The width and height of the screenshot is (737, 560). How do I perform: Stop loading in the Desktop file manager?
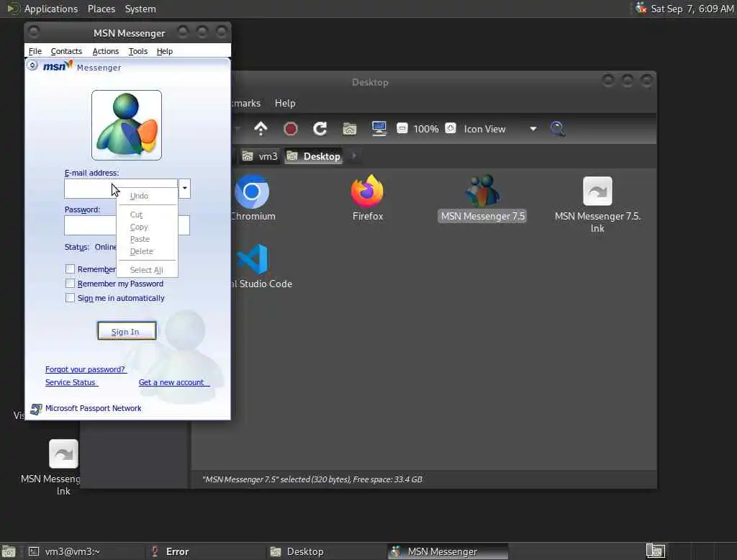(291, 128)
